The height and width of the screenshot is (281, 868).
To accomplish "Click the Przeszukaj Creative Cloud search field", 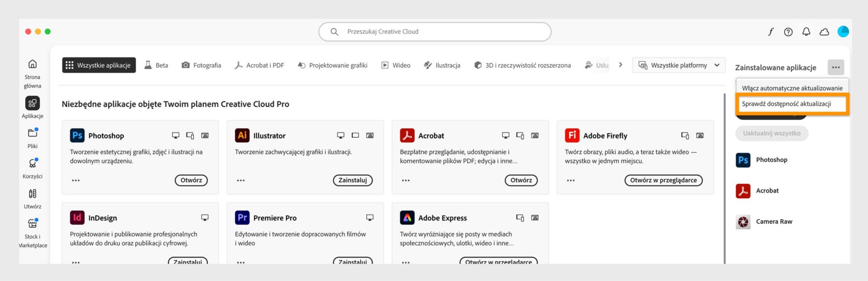I will pos(434,32).
